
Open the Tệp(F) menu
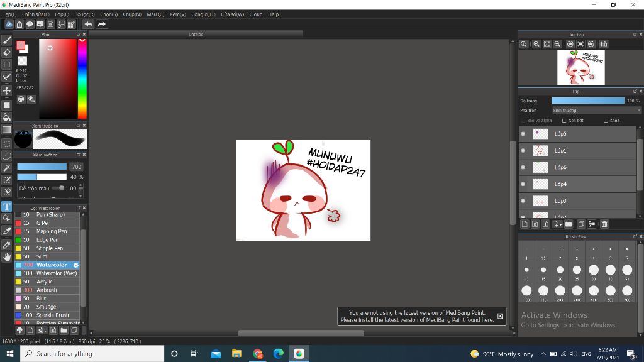10,14
